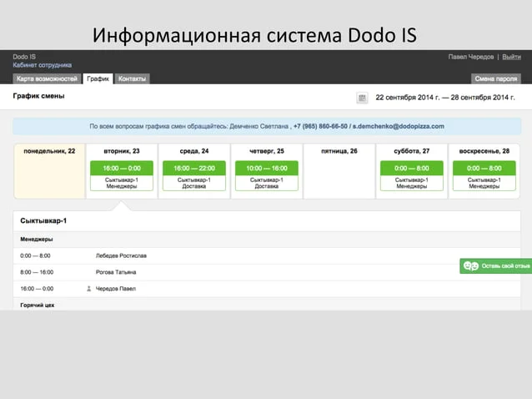The image size is (532, 399).
Task: Click the пятница, 26 day column
Action: (x=339, y=171)
